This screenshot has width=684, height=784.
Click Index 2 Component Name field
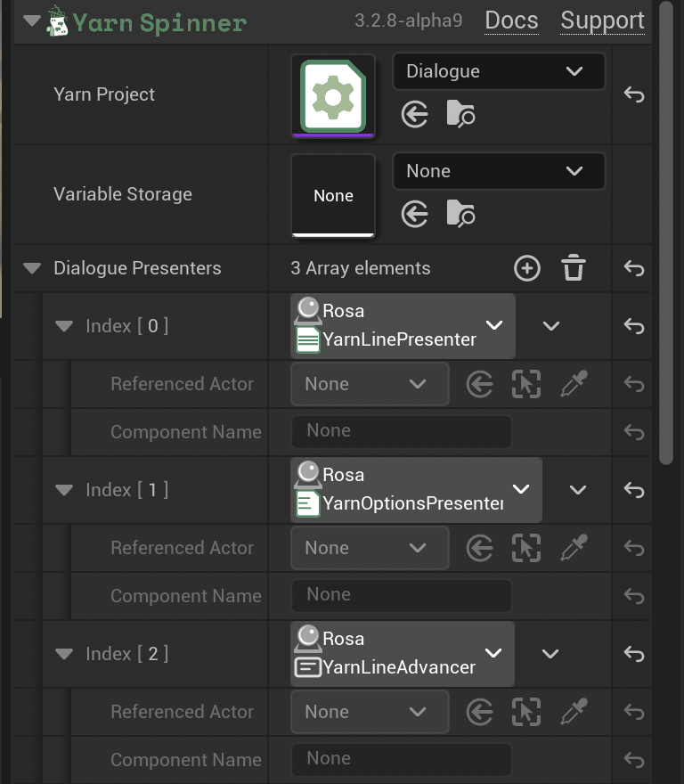point(402,759)
